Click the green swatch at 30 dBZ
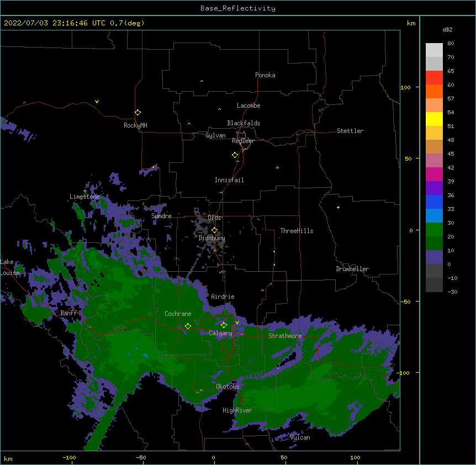Screen dimensions: 476x465 pos(434,230)
